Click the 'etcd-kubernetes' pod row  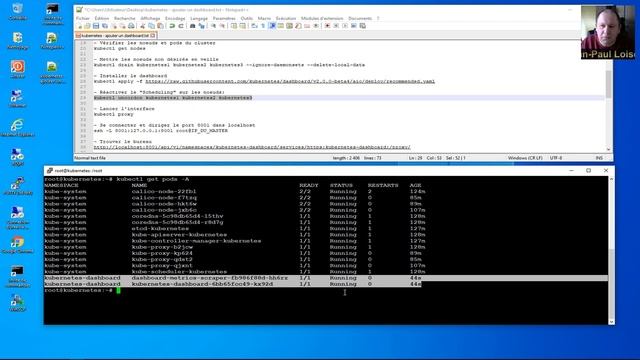[235, 229]
